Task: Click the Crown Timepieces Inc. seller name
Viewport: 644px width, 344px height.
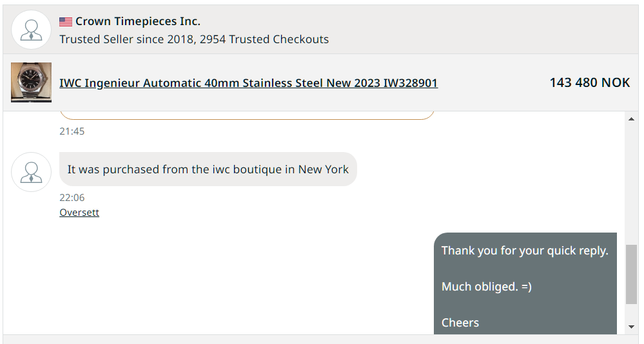Action: pos(138,22)
